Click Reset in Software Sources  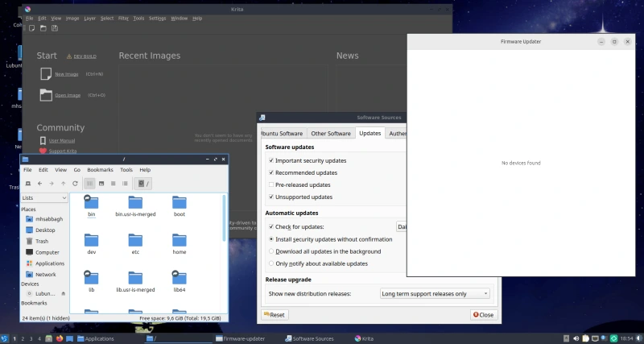click(x=275, y=315)
